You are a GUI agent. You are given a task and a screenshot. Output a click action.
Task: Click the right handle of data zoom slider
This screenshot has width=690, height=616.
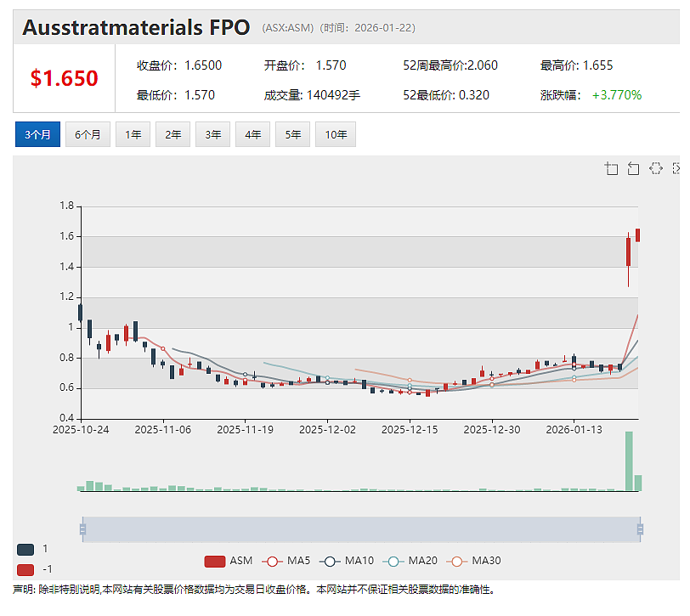[640, 528]
